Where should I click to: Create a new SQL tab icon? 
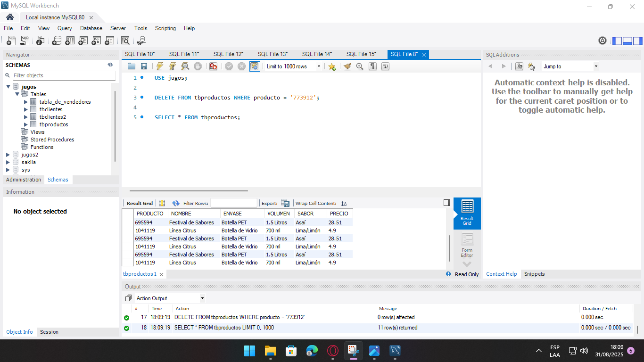click(x=11, y=41)
